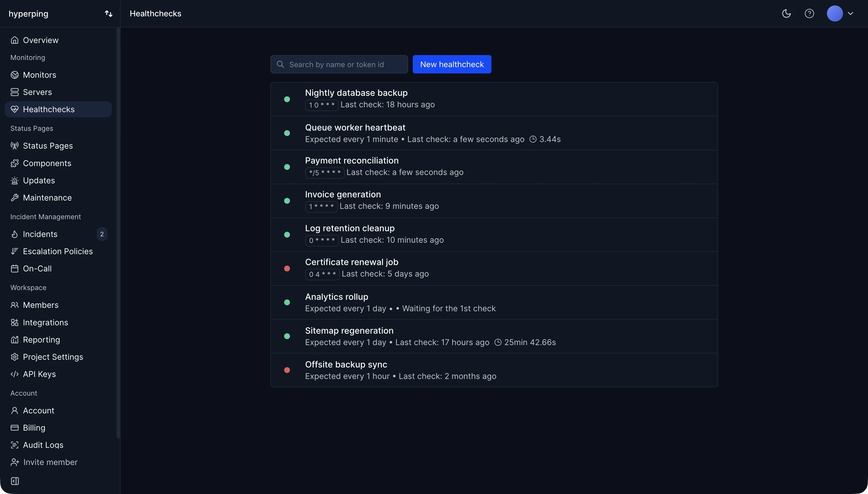Click 'Waiting for the 1st check' text

point(449,308)
